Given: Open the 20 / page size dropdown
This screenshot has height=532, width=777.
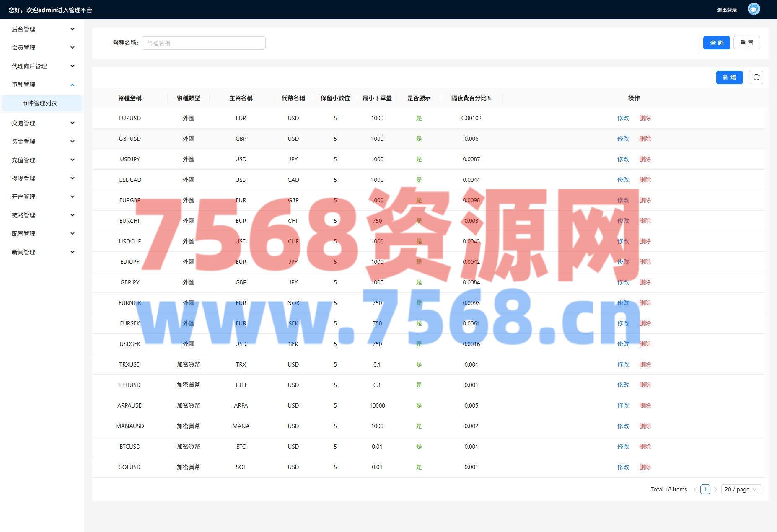Looking at the screenshot, I should point(741,489).
